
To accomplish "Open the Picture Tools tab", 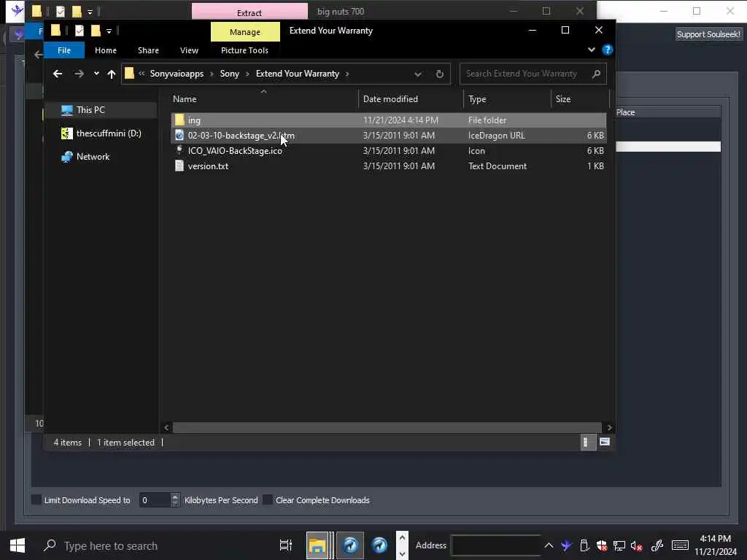I will 244,50.
